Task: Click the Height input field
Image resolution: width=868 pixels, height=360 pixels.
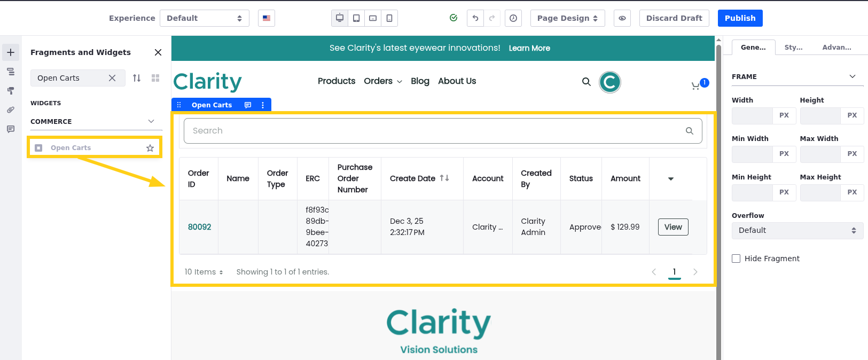Action: [x=820, y=115]
